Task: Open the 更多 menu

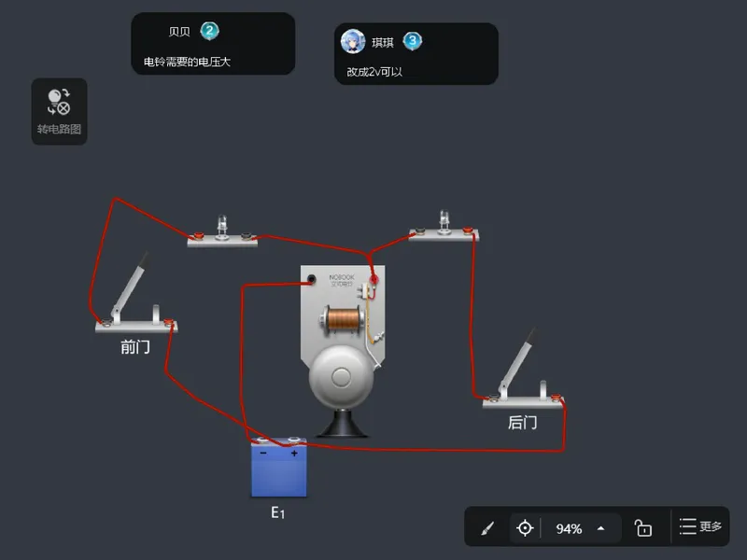Action: (700, 526)
